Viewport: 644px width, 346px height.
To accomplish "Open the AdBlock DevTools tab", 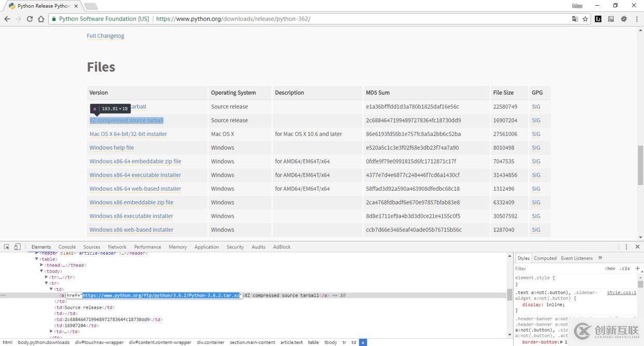I will pyautogui.click(x=282, y=247).
